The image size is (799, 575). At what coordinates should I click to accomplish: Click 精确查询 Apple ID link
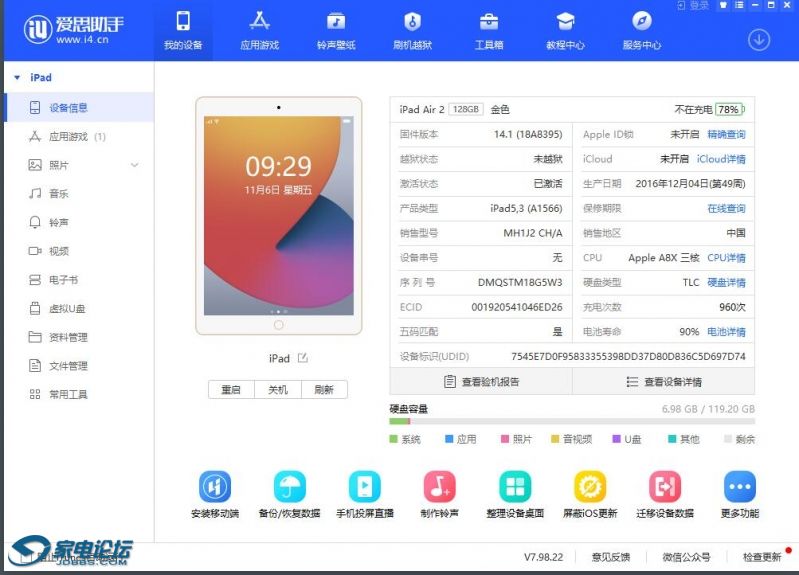coord(726,135)
